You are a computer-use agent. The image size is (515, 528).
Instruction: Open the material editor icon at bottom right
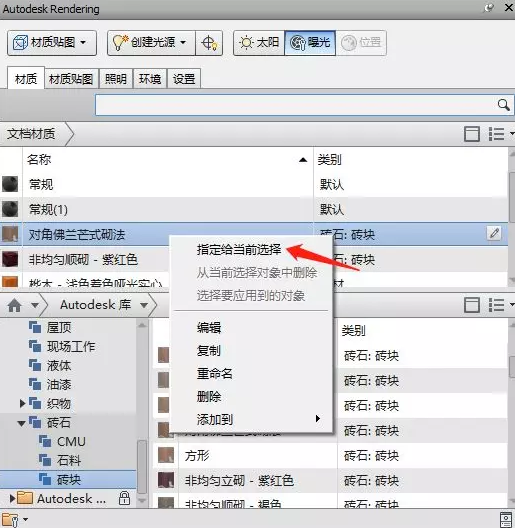[x=506, y=520]
